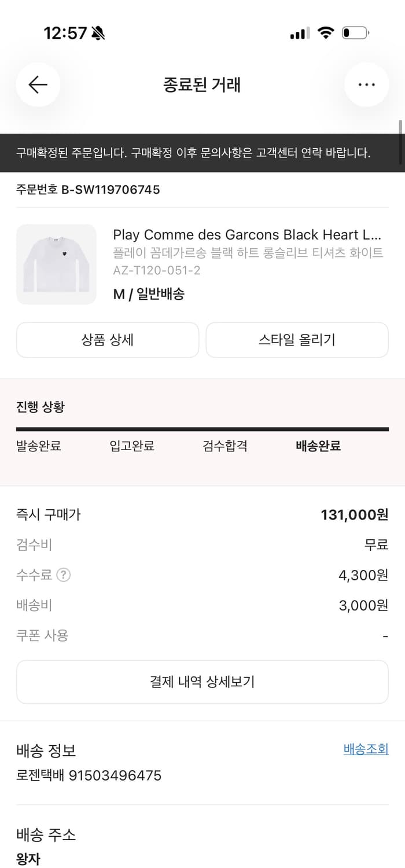Tap the 스타일 올리기 button
The width and height of the screenshot is (405, 868).
pyautogui.click(x=297, y=340)
